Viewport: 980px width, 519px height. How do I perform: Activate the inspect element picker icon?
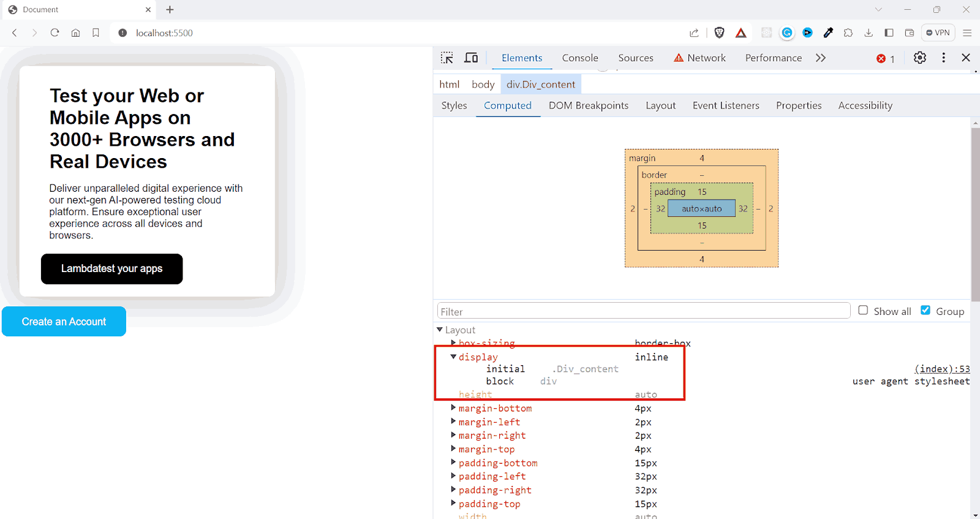point(447,58)
